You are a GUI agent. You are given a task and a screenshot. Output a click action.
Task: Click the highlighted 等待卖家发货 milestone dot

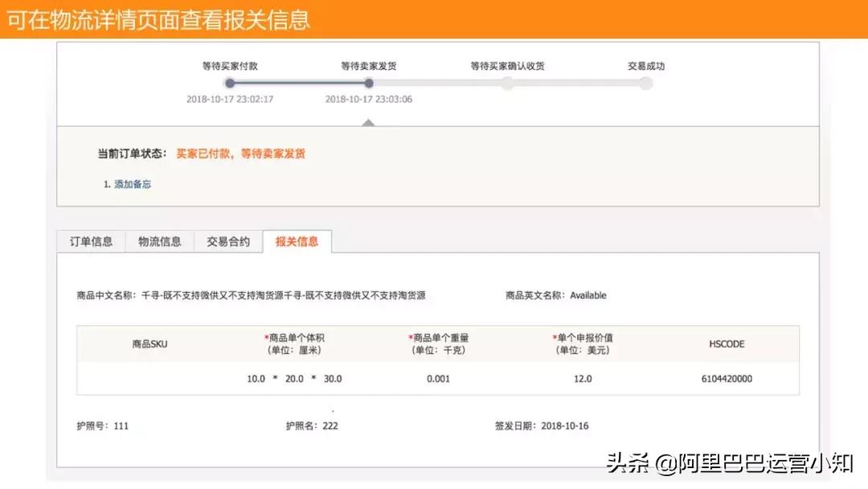369,83
